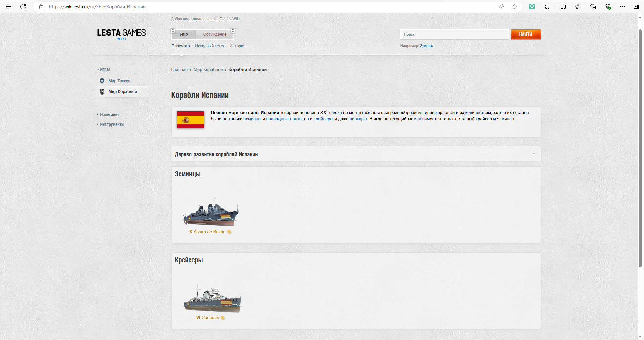Open the эсминцы link in description
This screenshot has width=644, height=340.
click(x=252, y=119)
